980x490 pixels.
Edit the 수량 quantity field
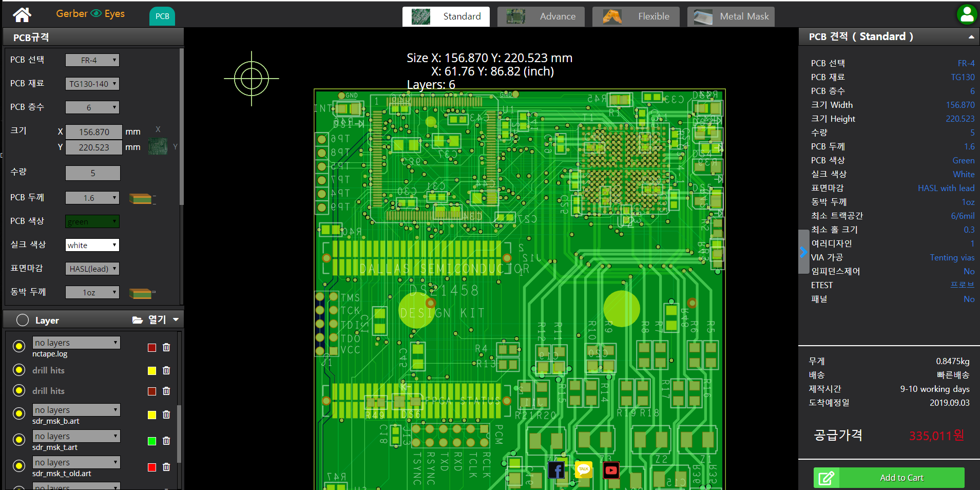tap(92, 173)
